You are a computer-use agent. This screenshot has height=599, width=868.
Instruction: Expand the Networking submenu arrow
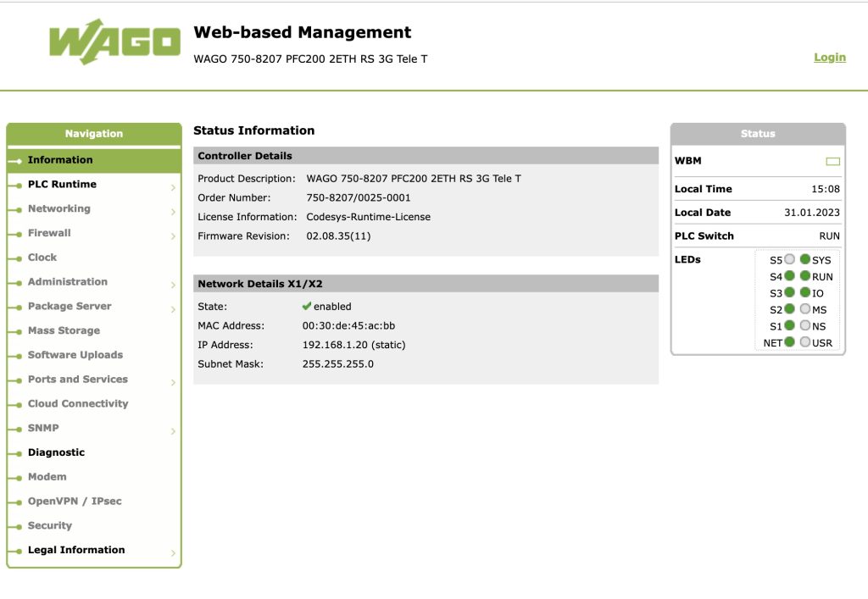173,212
